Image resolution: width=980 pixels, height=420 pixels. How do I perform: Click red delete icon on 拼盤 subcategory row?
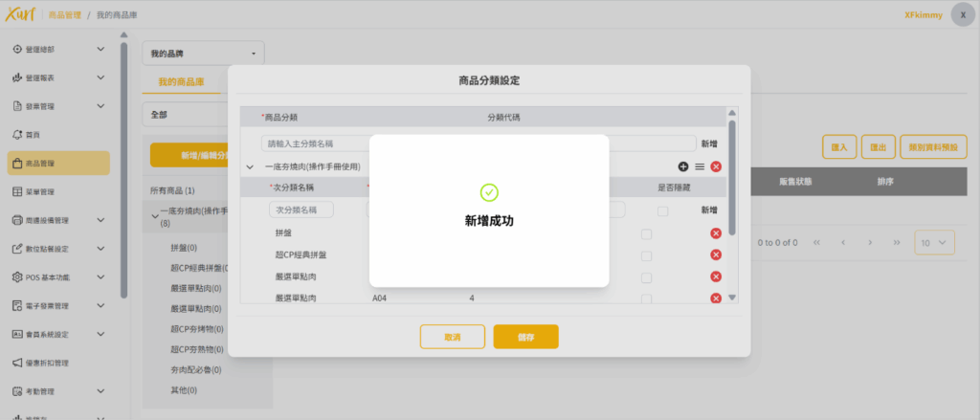pyautogui.click(x=716, y=233)
